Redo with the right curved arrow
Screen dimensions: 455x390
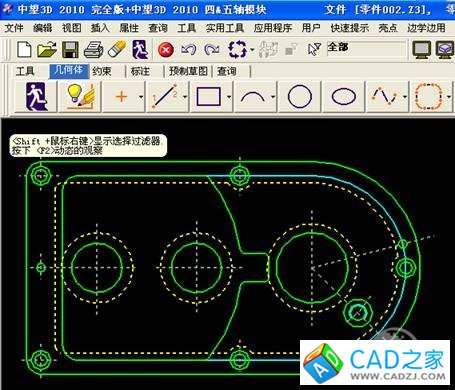click(212, 50)
